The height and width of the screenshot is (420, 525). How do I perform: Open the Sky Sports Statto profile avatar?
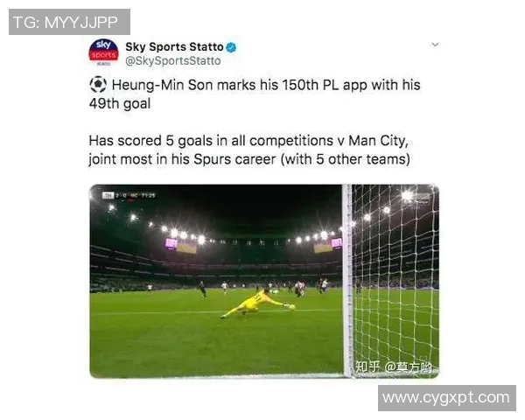(x=103, y=52)
